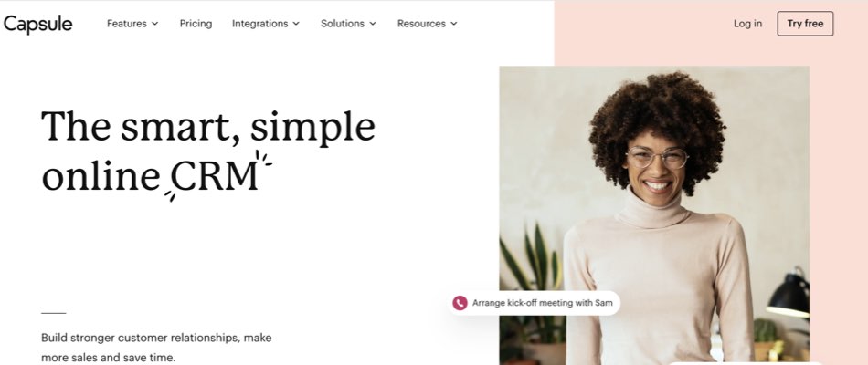Viewport: 868px width, 365px height.
Task: Expand the Integrations chevron arrow
Action: coord(296,24)
